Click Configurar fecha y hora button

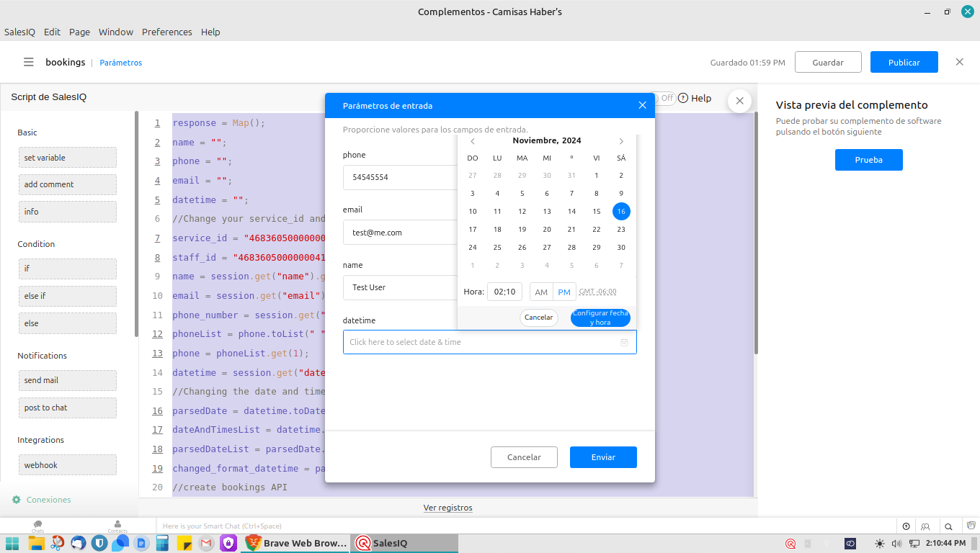[601, 318]
